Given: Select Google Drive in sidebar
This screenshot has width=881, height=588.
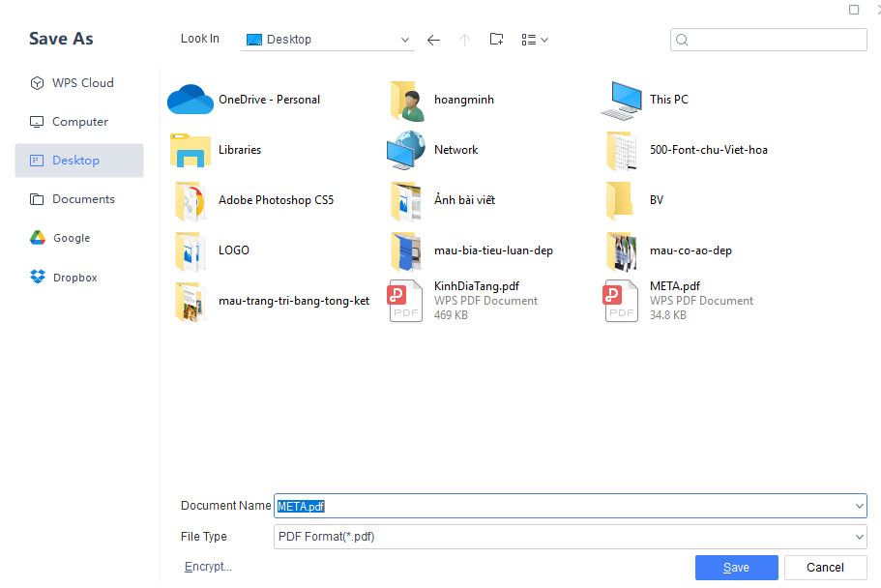Looking at the screenshot, I should 71,238.
